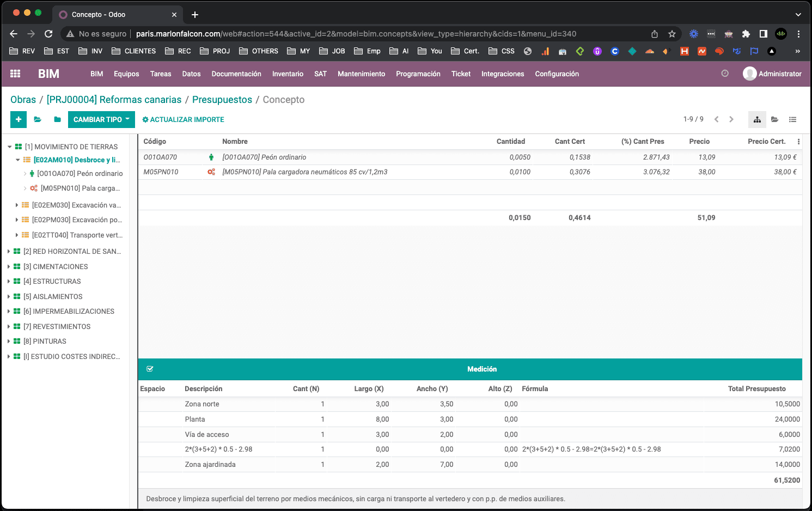Bookmark this page with the star icon
This screenshot has height=511, width=812.
point(672,34)
